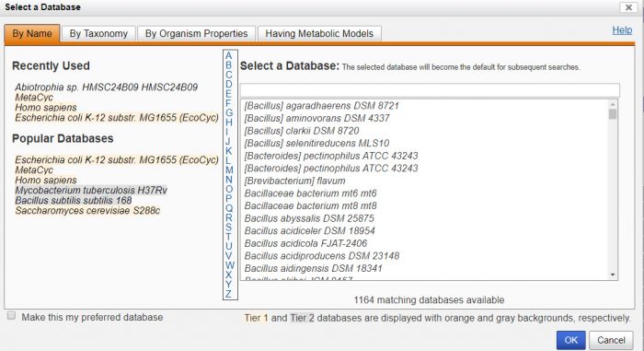Open the By Taxonomy tab
The image size is (644, 351).
tap(98, 33)
